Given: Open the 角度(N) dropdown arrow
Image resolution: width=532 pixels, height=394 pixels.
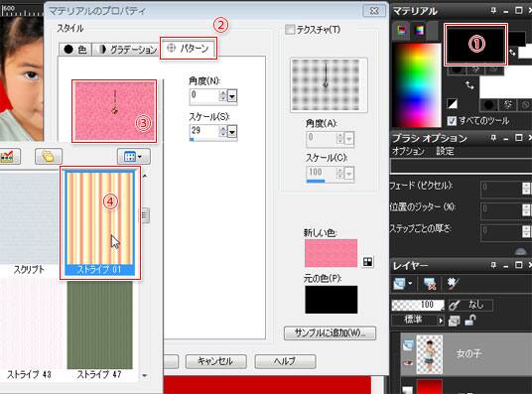Looking at the screenshot, I should click(x=231, y=96).
